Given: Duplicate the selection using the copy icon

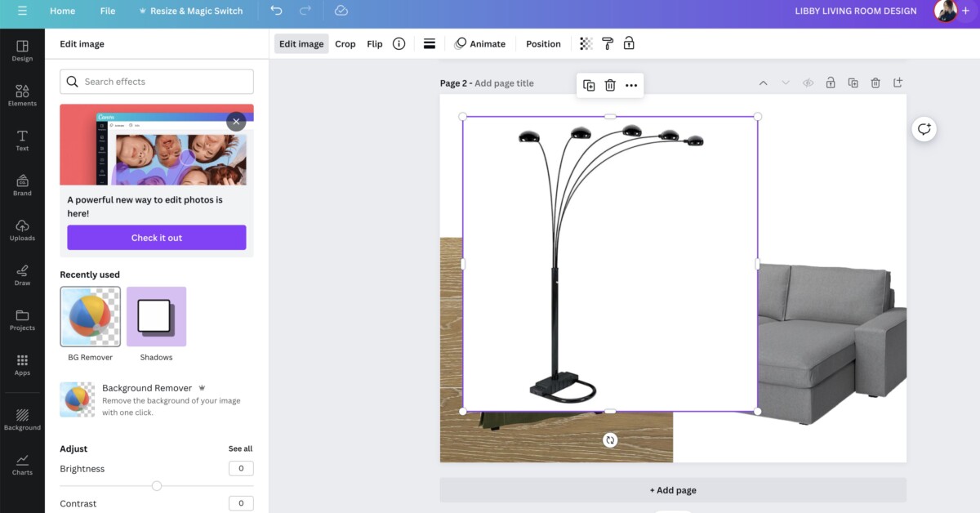Looking at the screenshot, I should (x=589, y=83).
